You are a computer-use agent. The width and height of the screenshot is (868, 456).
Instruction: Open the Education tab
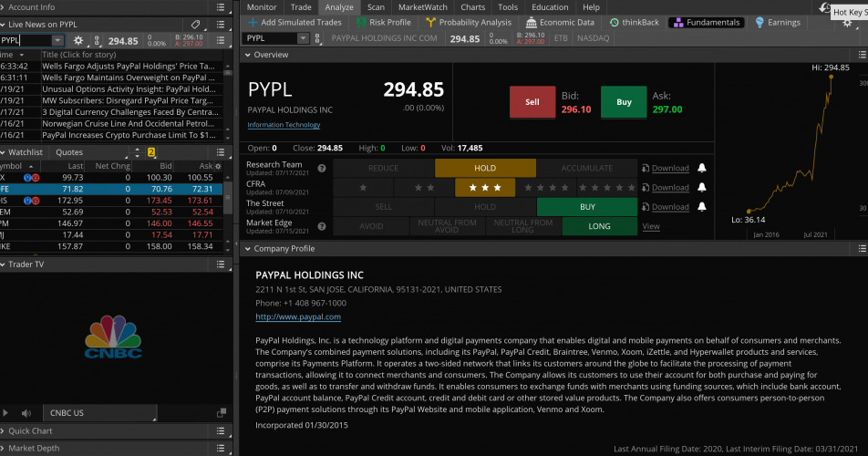point(550,7)
